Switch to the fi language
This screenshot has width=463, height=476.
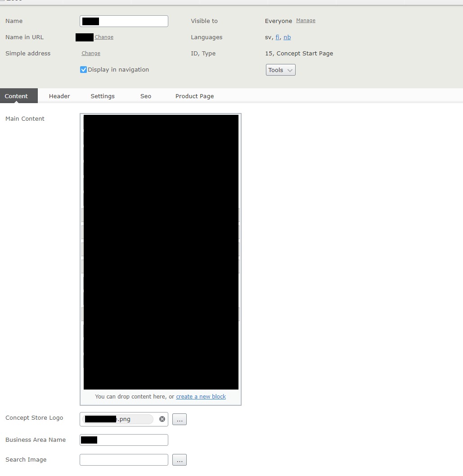click(278, 37)
